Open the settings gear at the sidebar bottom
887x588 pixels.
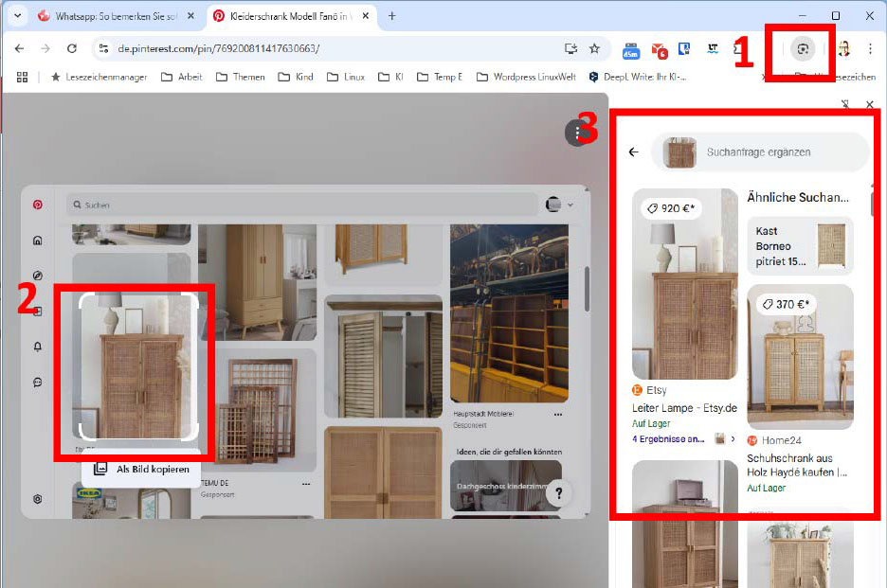tap(35, 499)
